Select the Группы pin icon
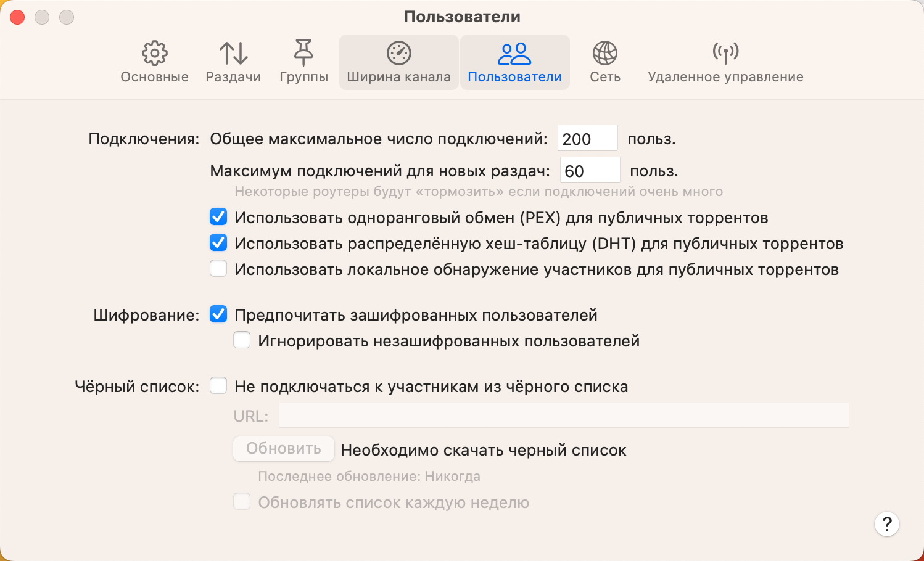 tap(303, 54)
